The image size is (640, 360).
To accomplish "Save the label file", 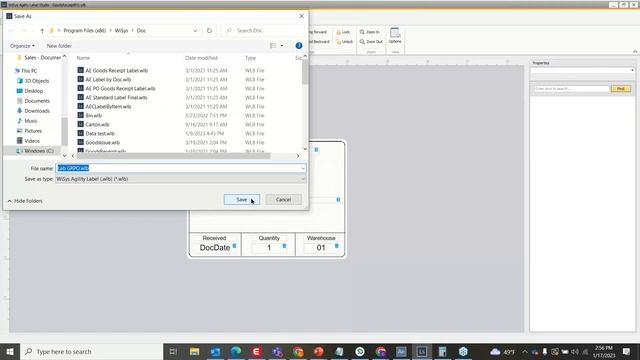I will tap(242, 200).
